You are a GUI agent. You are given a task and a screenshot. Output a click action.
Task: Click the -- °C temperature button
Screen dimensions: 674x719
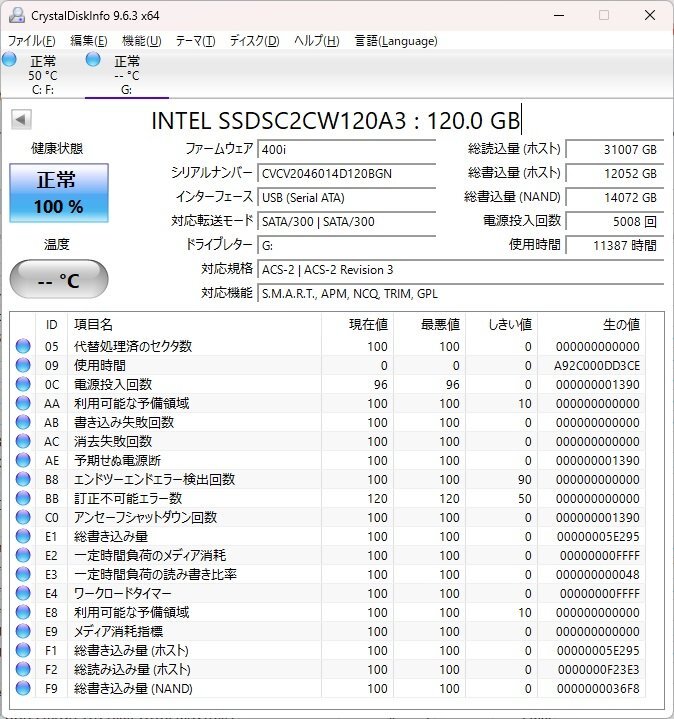[59, 279]
